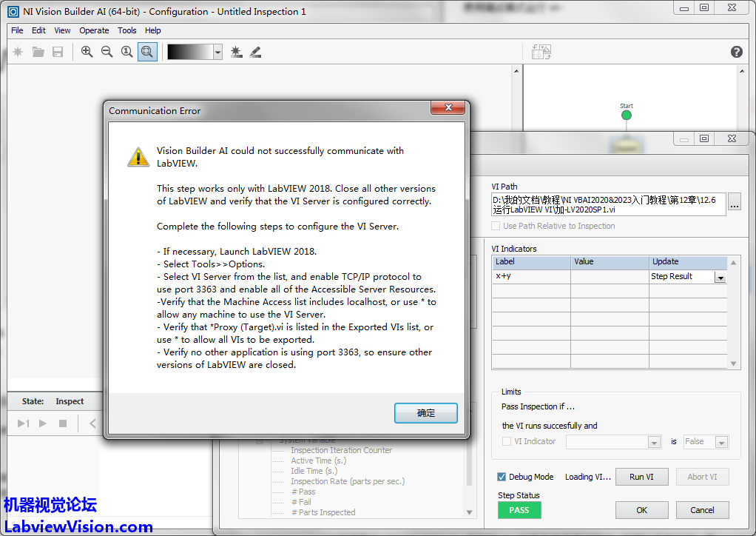Open inspection using the folder toolbar icon
Screen dimensions: 756x536
[x=38, y=52]
